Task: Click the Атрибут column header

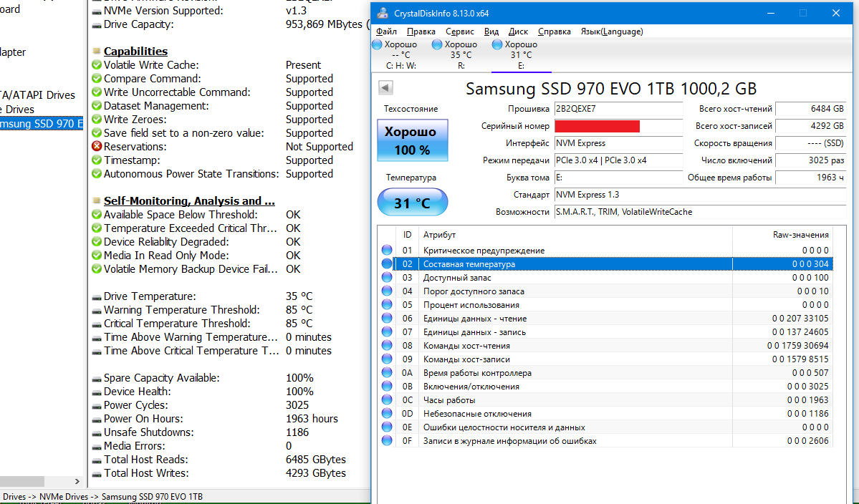Action: 575,235
